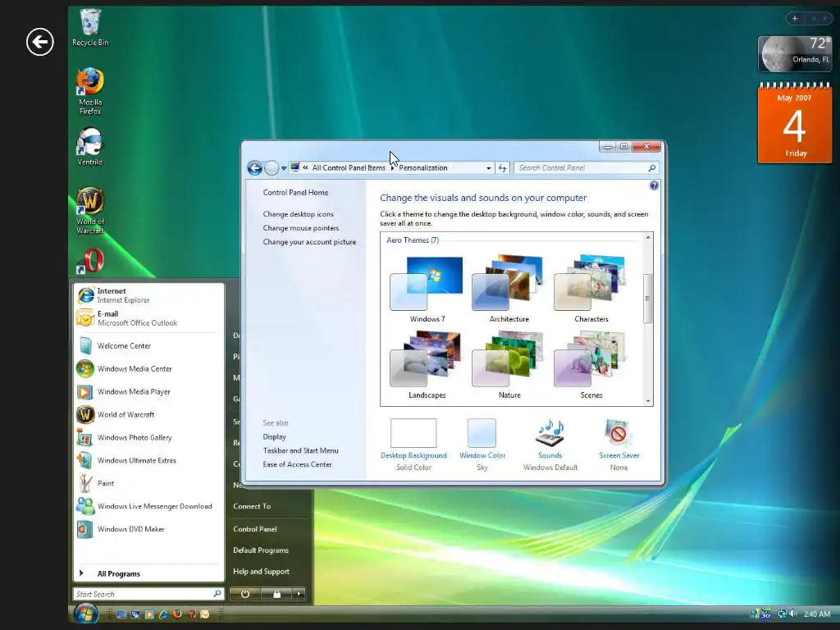The image size is (840, 630).
Task: Open the Recycle Bin desktop icon
Action: 90,28
